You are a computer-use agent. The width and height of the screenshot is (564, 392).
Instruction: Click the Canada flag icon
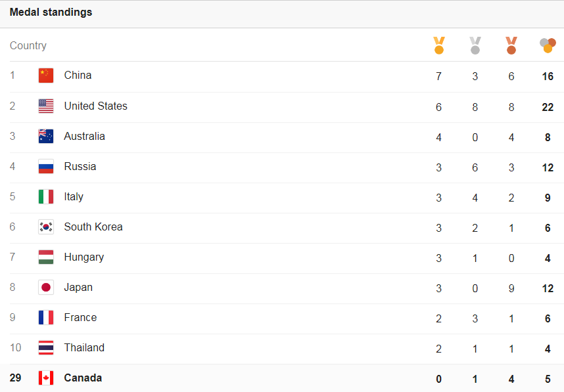click(x=46, y=378)
